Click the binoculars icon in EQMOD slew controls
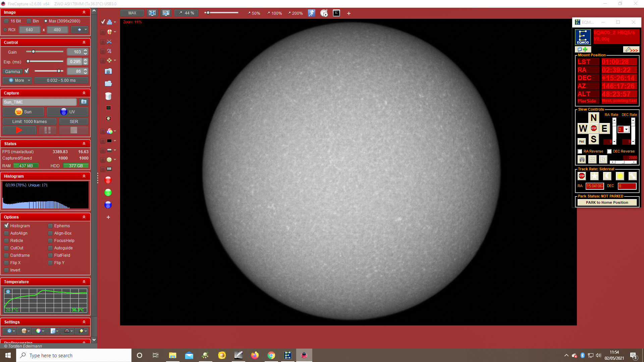 tap(582, 159)
